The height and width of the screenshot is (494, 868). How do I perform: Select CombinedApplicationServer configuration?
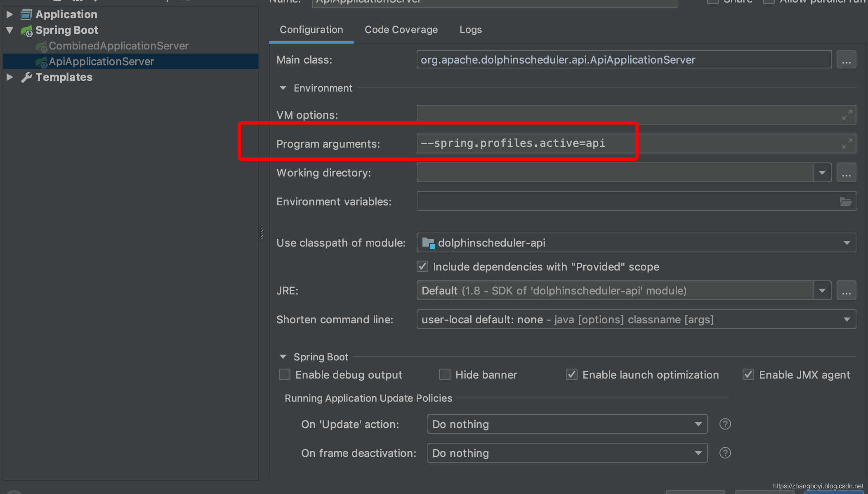coord(118,46)
